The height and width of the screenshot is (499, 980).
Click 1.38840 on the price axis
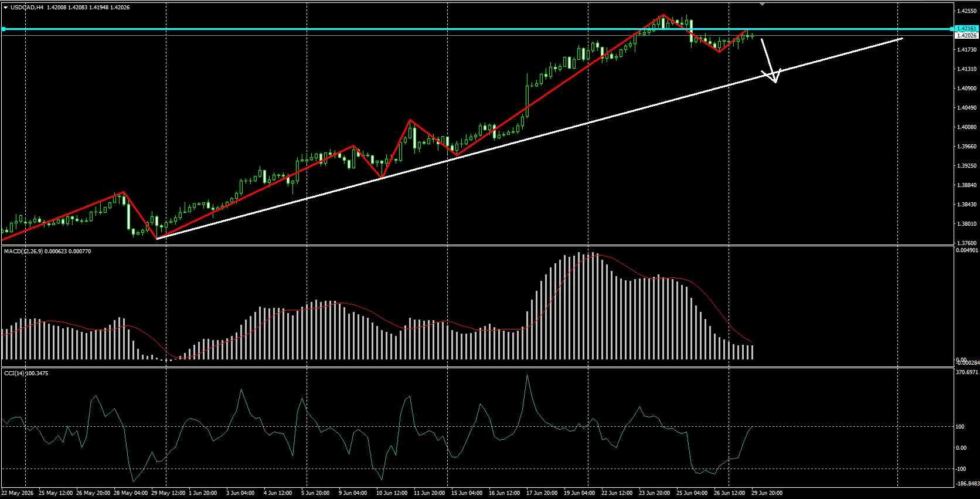(x=967, y=185)
